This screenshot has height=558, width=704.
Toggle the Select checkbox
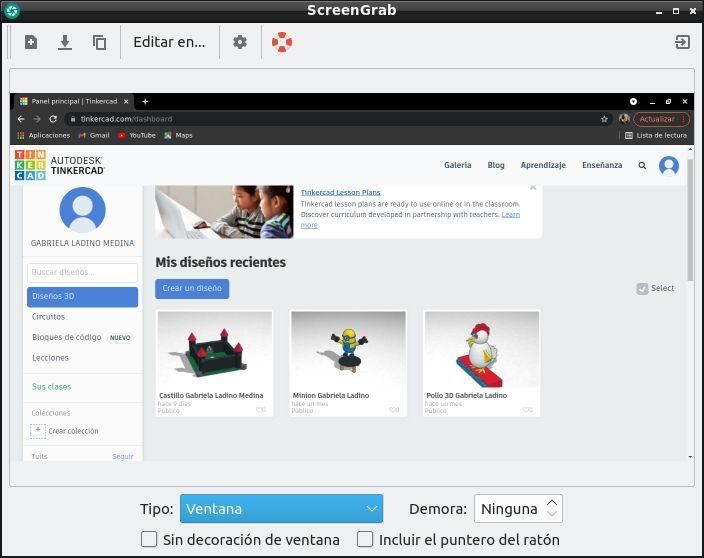click(x=642, y=289)
